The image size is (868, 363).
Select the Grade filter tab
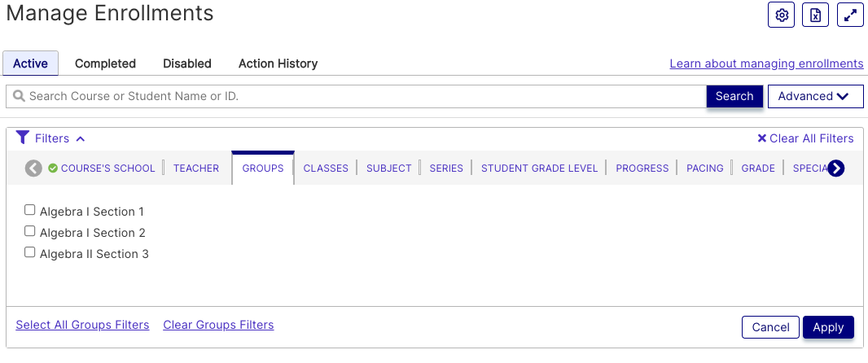click(758, 168)
